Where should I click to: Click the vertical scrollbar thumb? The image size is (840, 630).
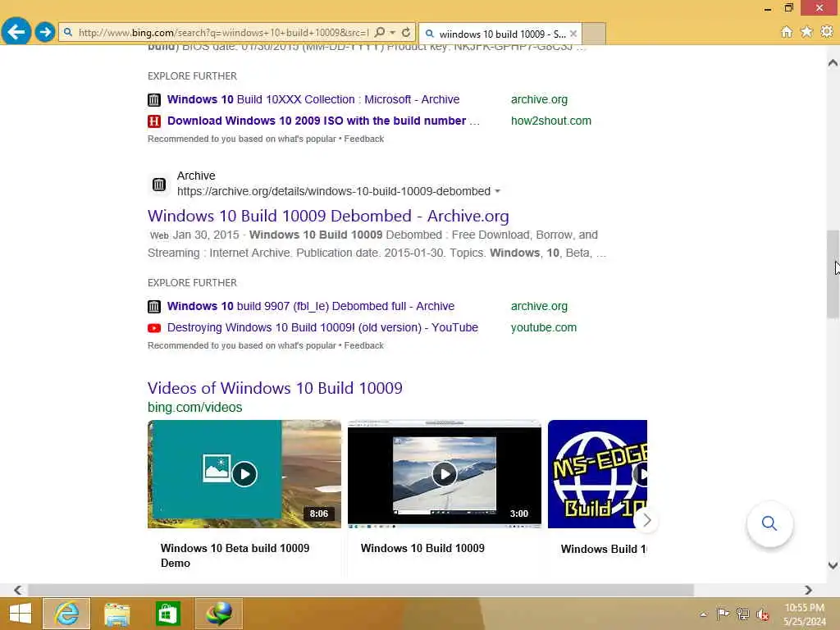click(833, 274)
